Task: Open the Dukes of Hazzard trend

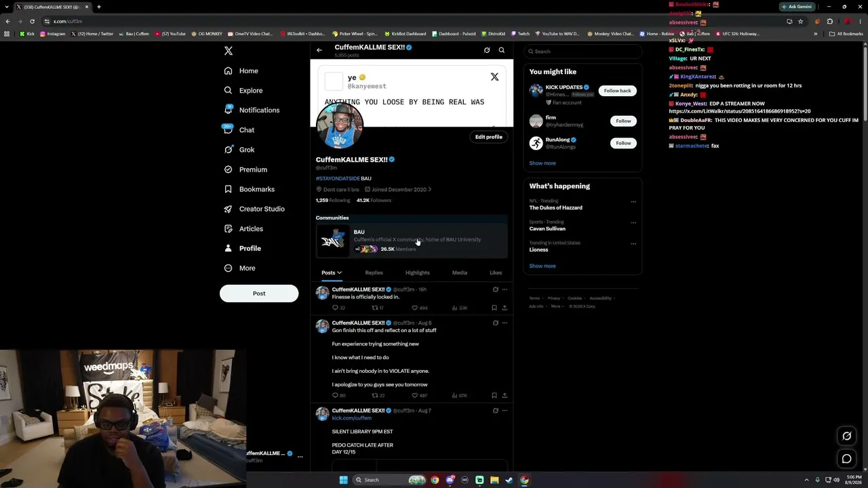Action: click(x=555, y=207)
